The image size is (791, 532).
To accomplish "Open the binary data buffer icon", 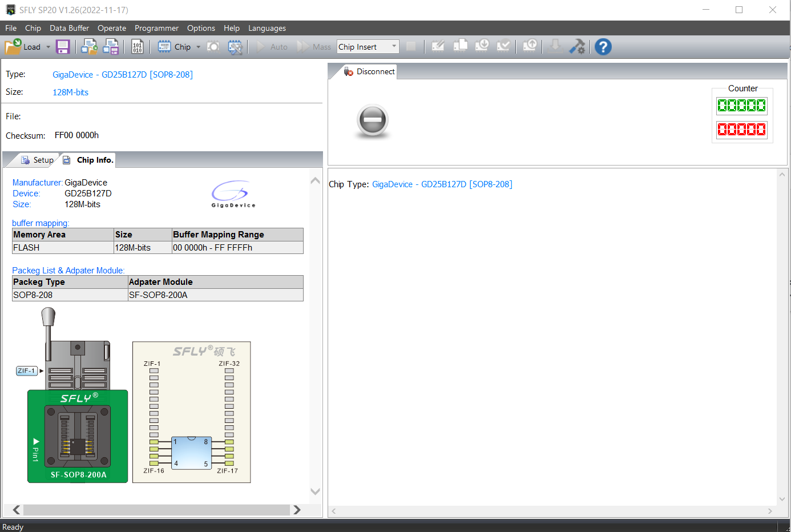I will coord(138,47).
